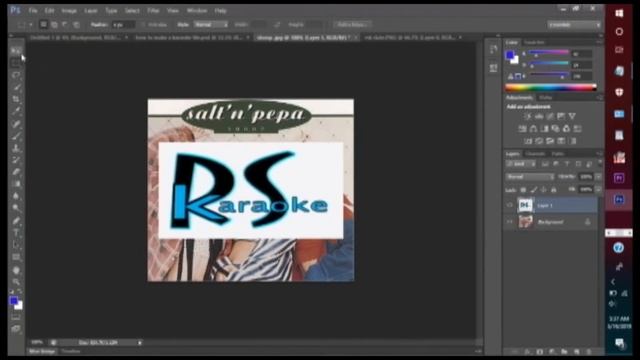Open the Image menu
This screenshot has height=360, width=640.
pyautogui.click(x=69, y=11)
